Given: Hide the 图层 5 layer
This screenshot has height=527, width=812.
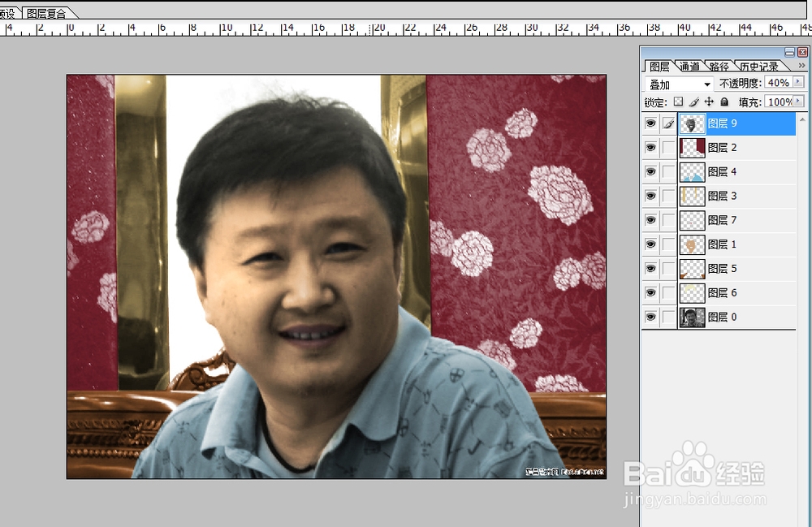Looking at the screenshot, I should coord(650,268).
